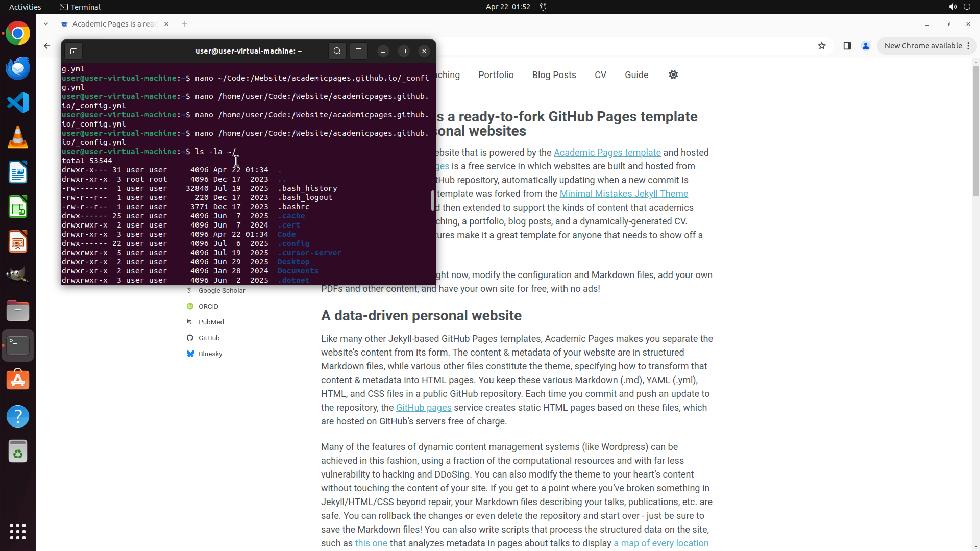Open the Guide navigation tab
This screenshot has width=980, height=551.
pyautogui.click(x=636, y=75)
